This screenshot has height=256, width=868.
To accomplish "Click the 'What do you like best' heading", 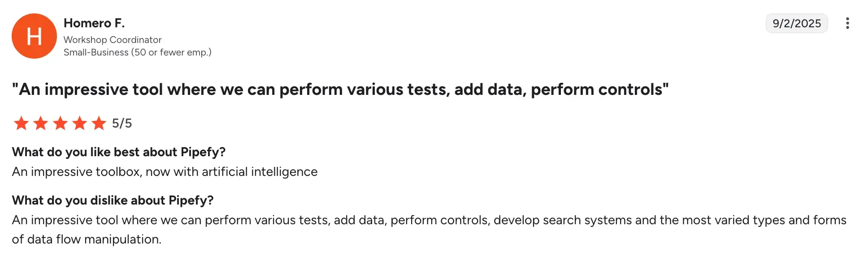I will (x=118, y=152).
